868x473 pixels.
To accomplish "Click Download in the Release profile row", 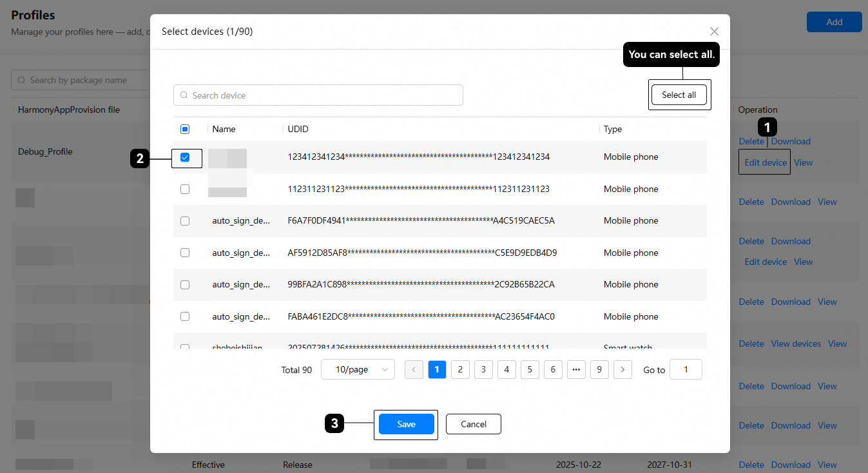I will click(x=791, y=465).
